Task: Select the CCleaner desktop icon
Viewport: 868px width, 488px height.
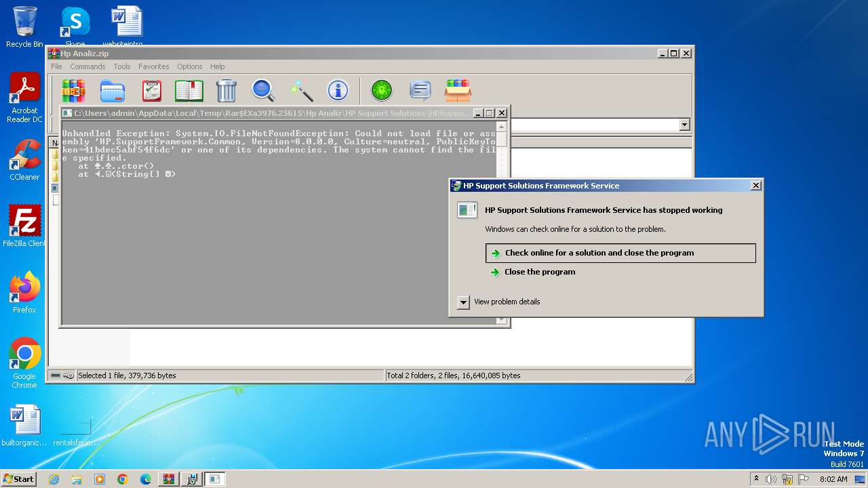Action: [24, 160]
